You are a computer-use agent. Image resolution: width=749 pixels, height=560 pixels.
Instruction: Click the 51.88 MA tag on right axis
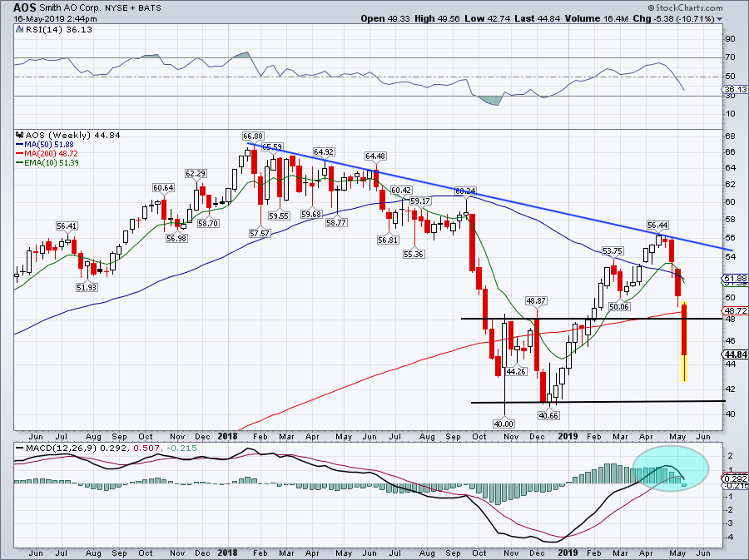[734, 278]
